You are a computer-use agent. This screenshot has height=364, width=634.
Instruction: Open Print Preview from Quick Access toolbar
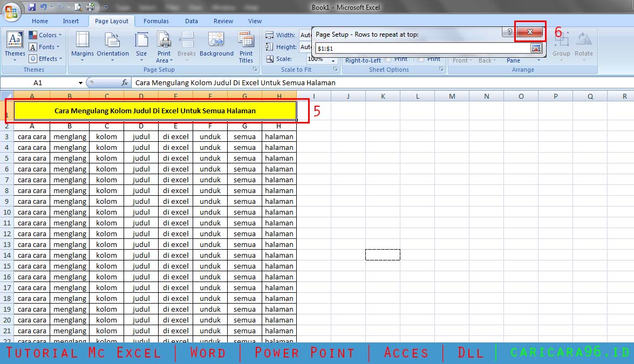(x=78, y=7)
